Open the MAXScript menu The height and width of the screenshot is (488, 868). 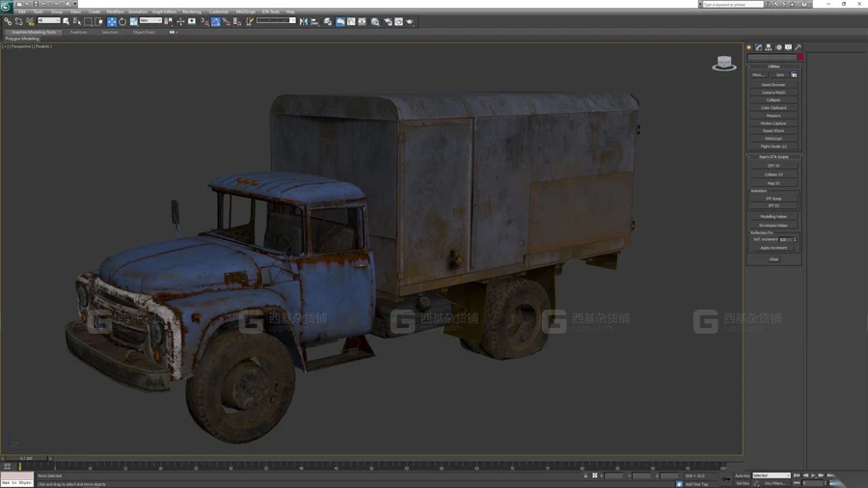246,12
